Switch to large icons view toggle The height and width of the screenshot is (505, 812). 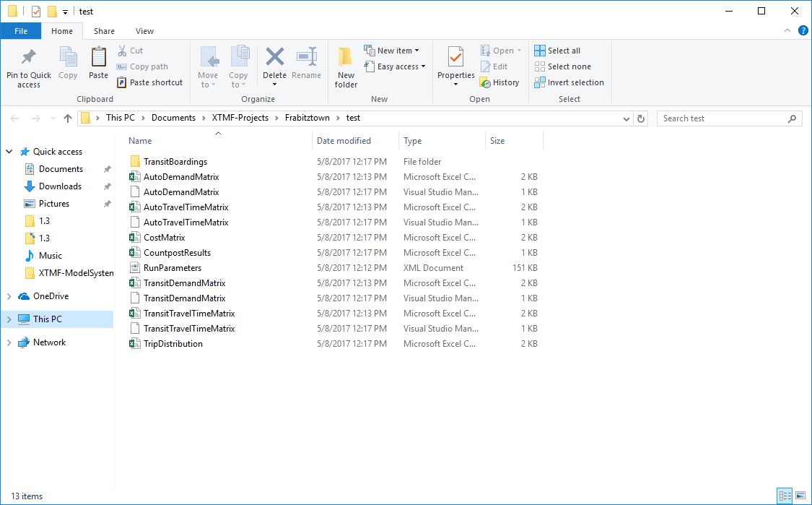point(800,496)
